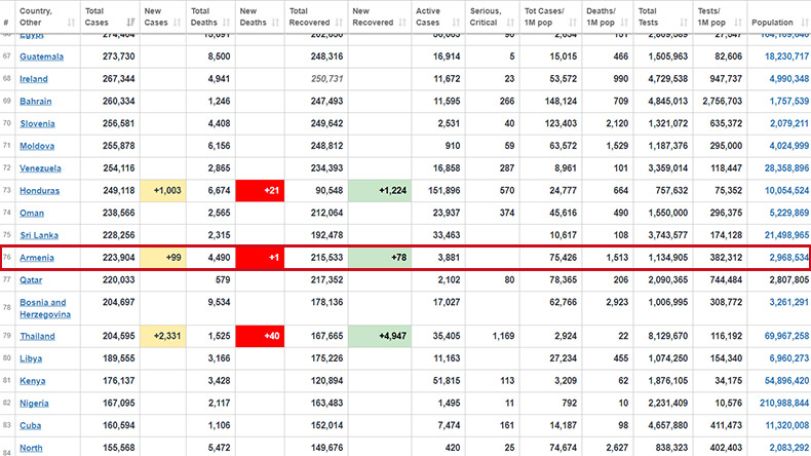Go to the Sri Lanka page
This screenshot has height=456, width=811.
(39, 235)
